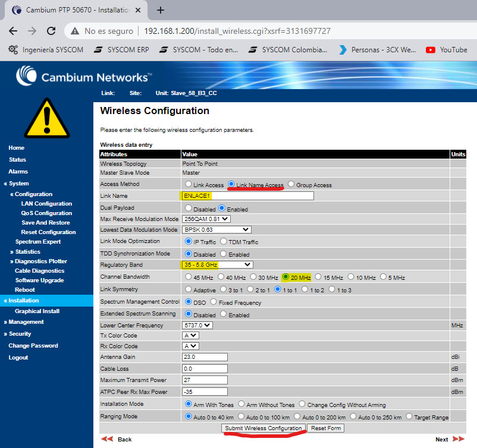Open LAN Configuration in the sidebar

point(46,204)
